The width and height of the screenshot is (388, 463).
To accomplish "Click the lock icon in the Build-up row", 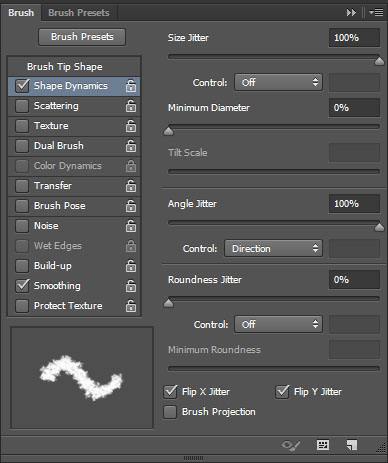I will [131, 266].
